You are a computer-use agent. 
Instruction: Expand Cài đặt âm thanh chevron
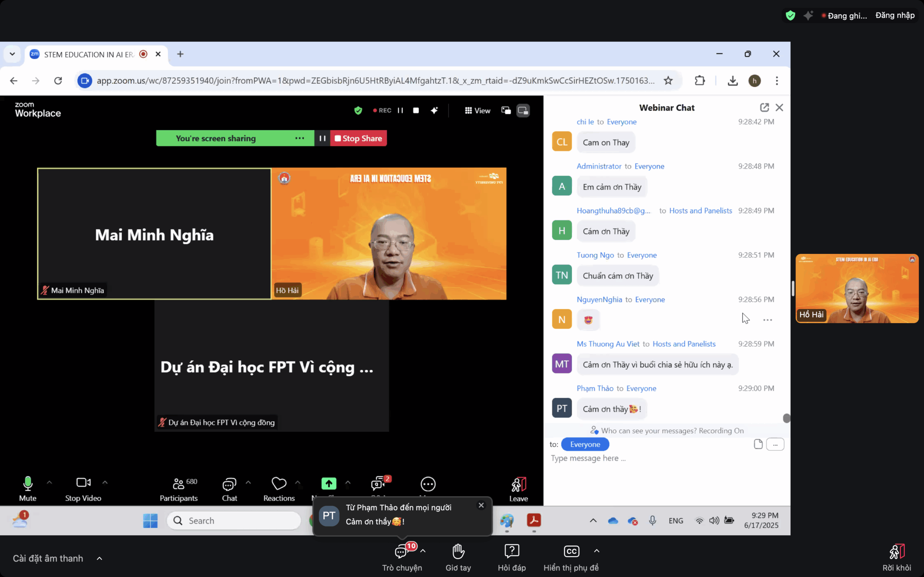(x=99, y=559)
